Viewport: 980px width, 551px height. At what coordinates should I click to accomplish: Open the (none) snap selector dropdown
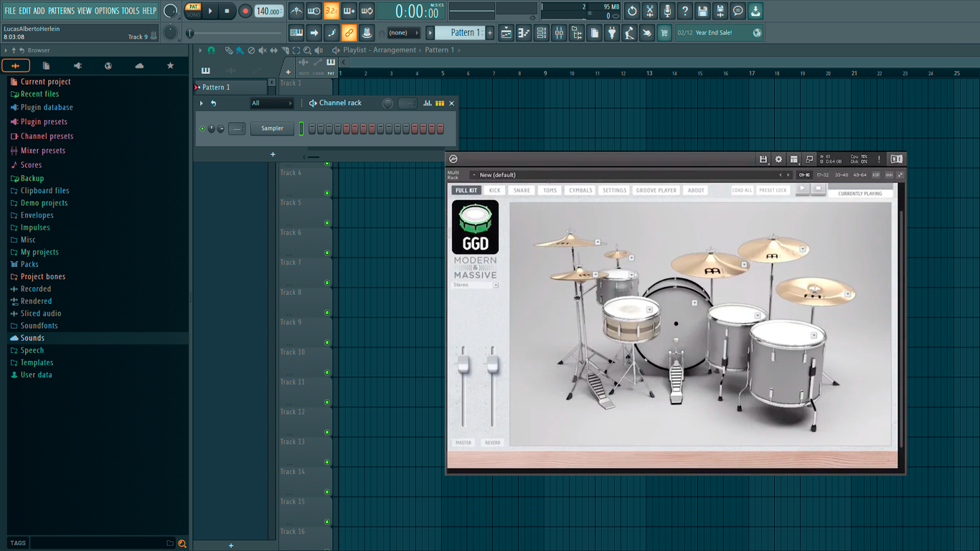pos(404,33)
